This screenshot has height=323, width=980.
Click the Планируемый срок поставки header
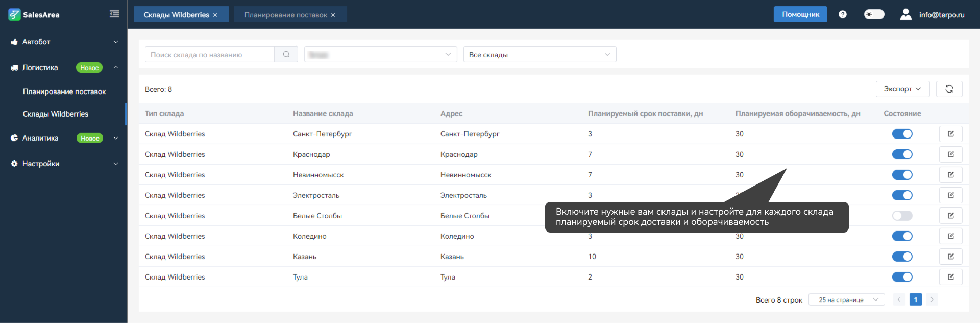click(646, 113)
